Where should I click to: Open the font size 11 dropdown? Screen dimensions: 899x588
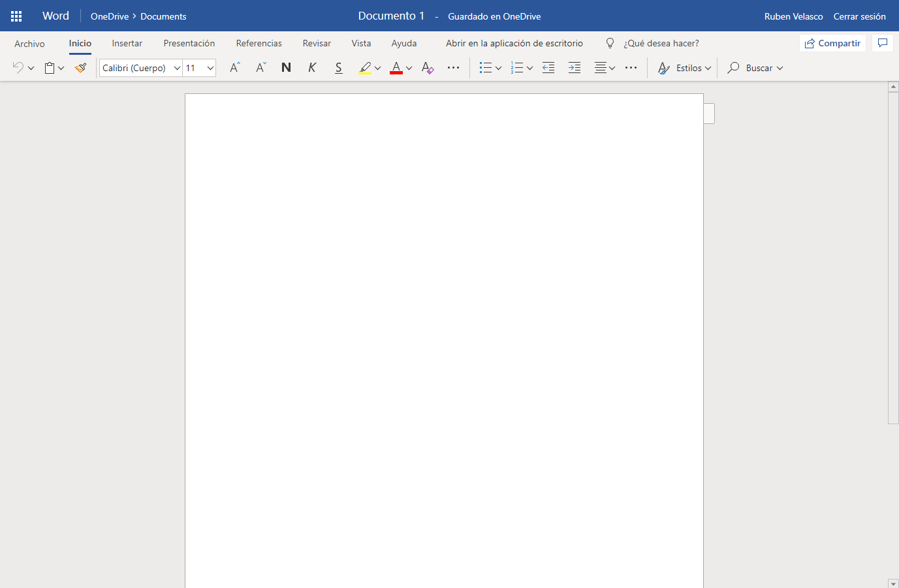[210, 68]
